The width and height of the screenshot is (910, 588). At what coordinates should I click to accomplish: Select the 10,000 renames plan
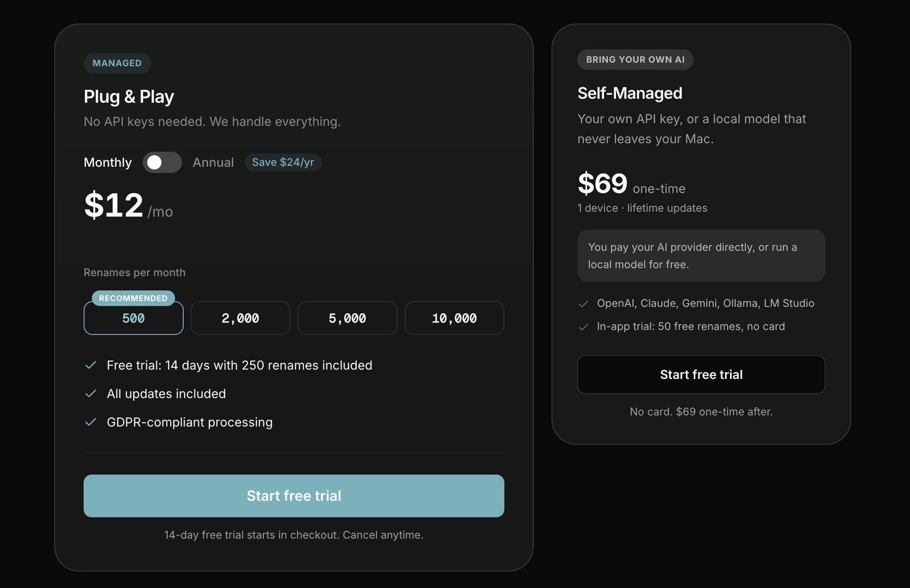tap(455, 318)
